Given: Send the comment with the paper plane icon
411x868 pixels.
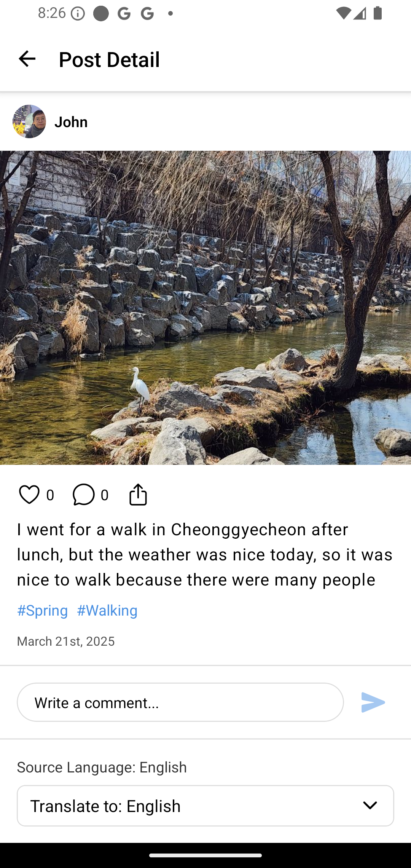Looking at the screenshot, I should pos(373,702).
